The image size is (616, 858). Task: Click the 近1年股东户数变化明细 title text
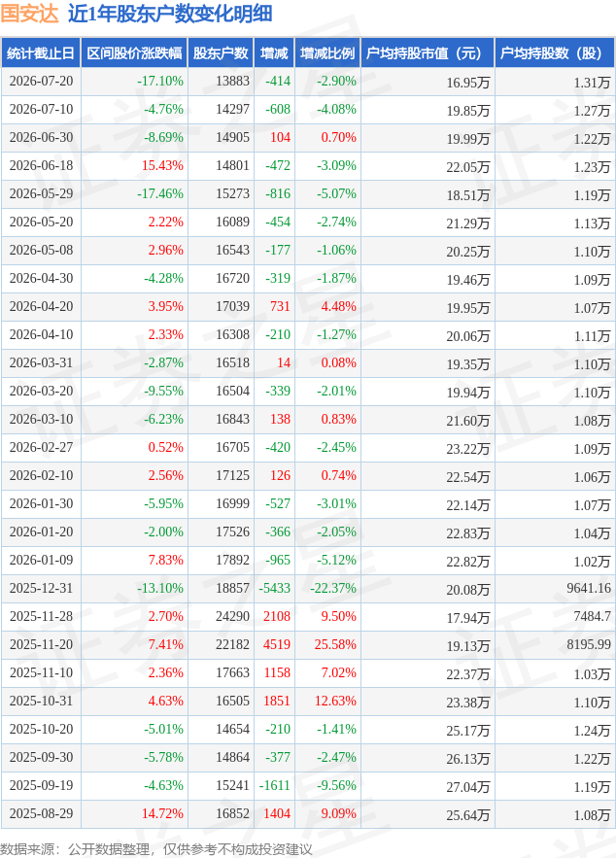pyautogui.click(x=170, y=14)
